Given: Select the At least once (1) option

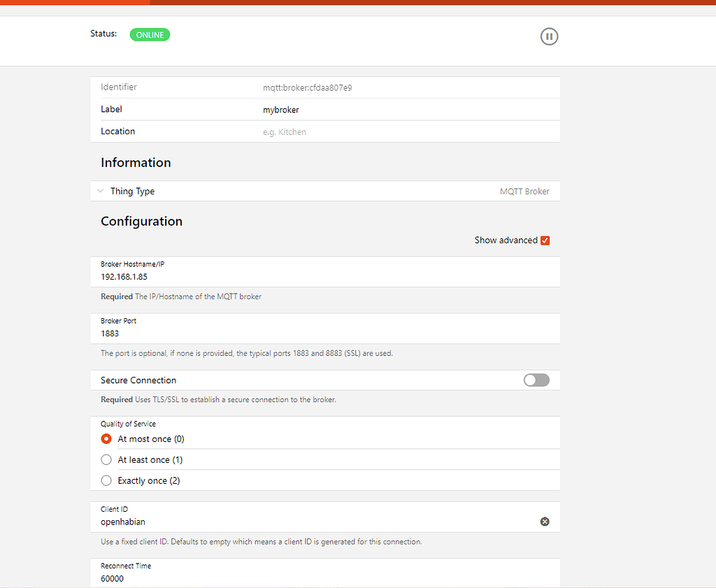Looking at the screenshot, I should click(x=106, y=459).
